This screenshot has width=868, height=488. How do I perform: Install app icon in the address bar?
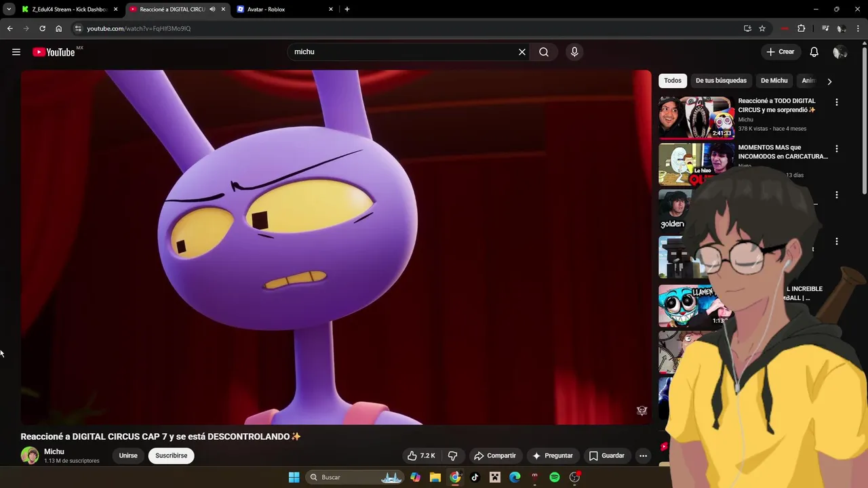pyautogui.click(x=747, y=28)
